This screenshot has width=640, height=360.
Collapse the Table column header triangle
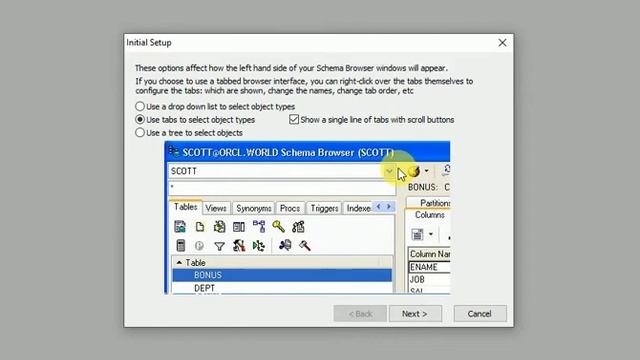179,262
